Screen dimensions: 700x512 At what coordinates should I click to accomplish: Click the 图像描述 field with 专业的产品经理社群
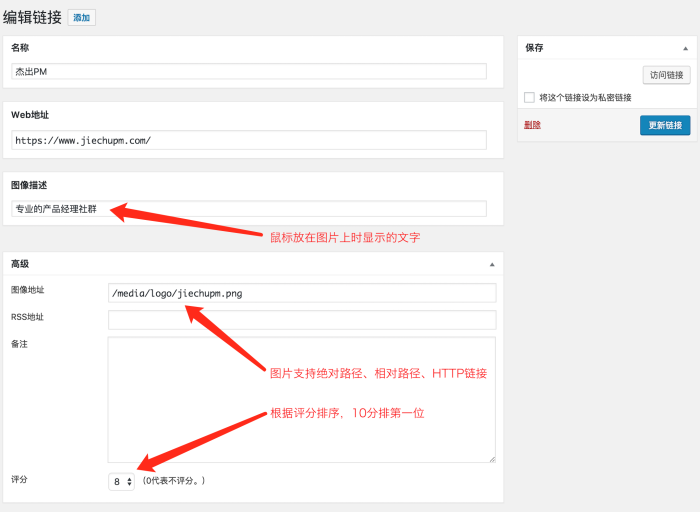pos(249,209)
